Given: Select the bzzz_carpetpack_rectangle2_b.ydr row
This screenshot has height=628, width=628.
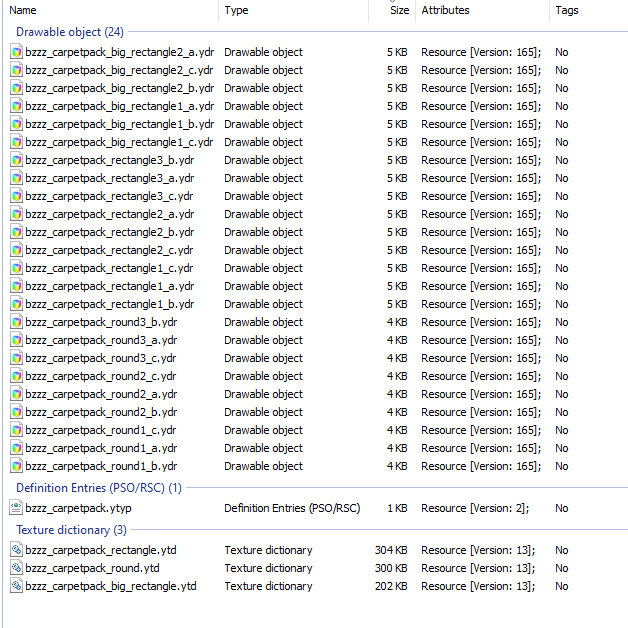Looking at the screenshot, I should click(316, 232).
